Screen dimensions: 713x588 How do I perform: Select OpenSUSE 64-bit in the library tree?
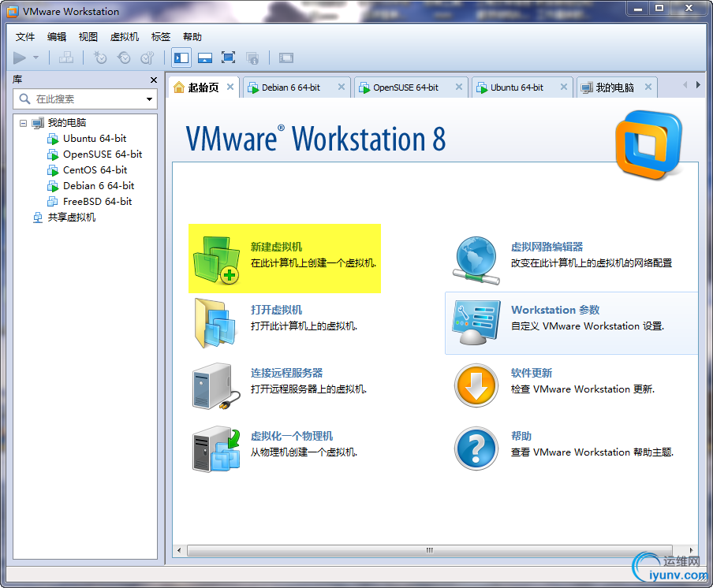click(x=103, y=154)
